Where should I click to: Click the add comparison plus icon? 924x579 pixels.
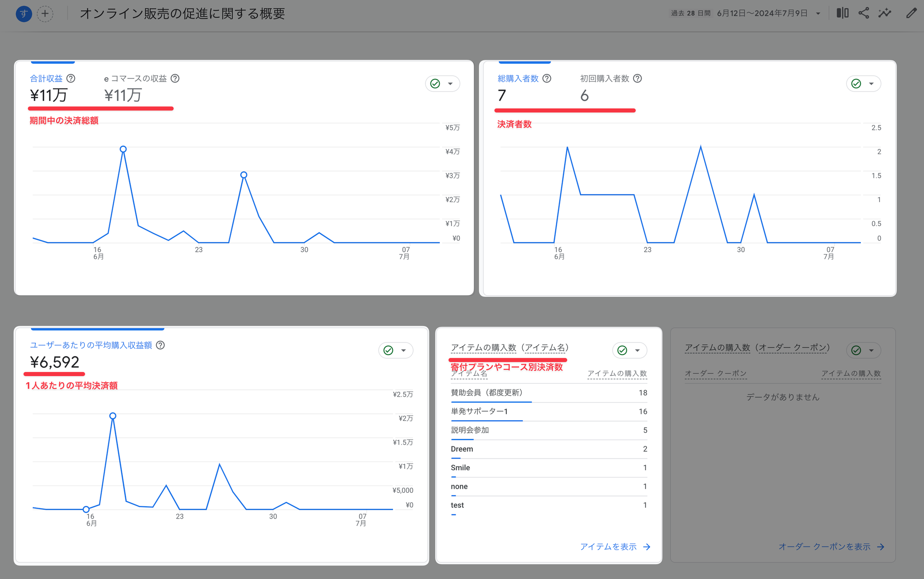click(45, 14)
